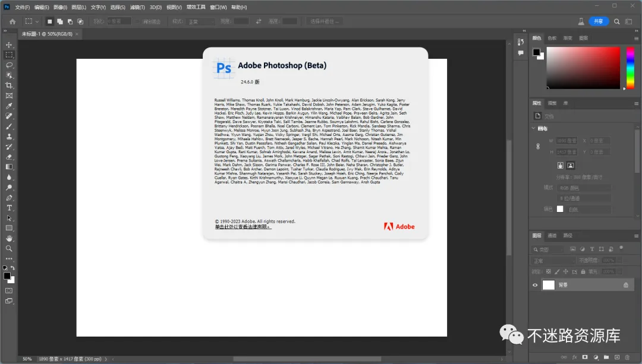The width and height of the screenshot is (642, 364).
Task: Toggle the Subtract from Selection mode button
Action: [x=70, y=21]
